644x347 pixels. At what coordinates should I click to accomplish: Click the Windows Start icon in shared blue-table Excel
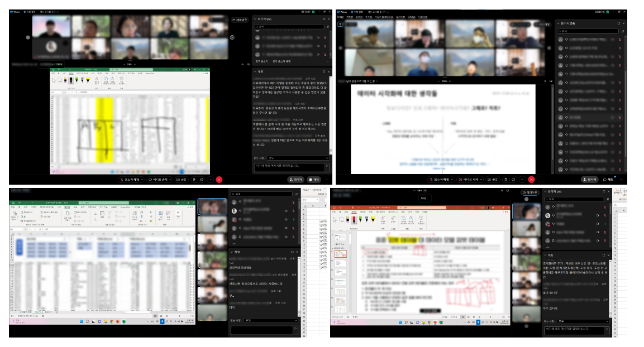[x=82, y=321]
